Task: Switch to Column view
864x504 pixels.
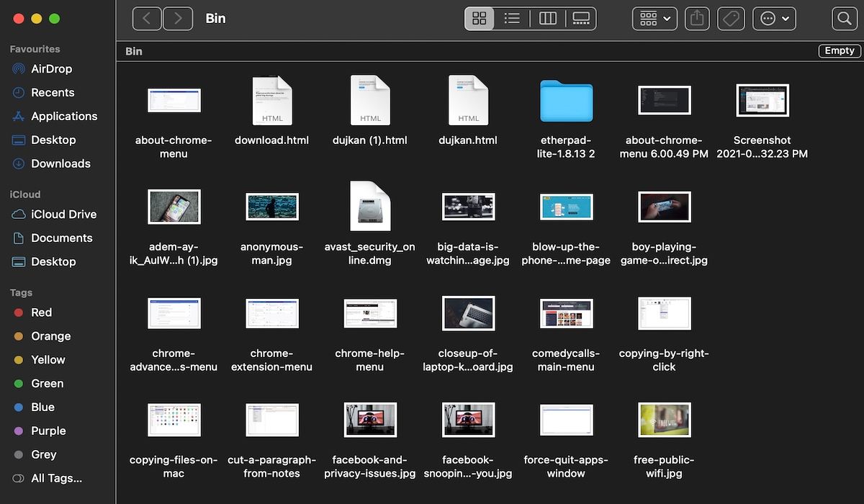Action: point(547,18)
